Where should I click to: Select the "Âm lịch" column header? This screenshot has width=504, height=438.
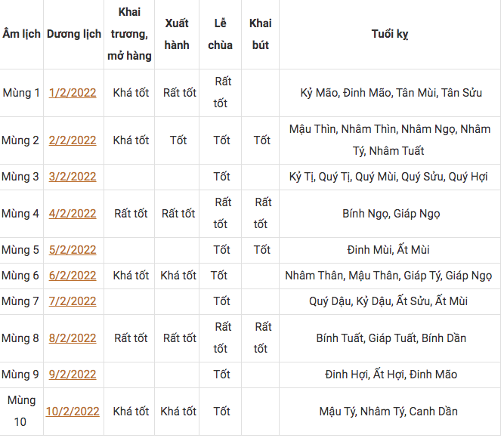coord(21,35)
